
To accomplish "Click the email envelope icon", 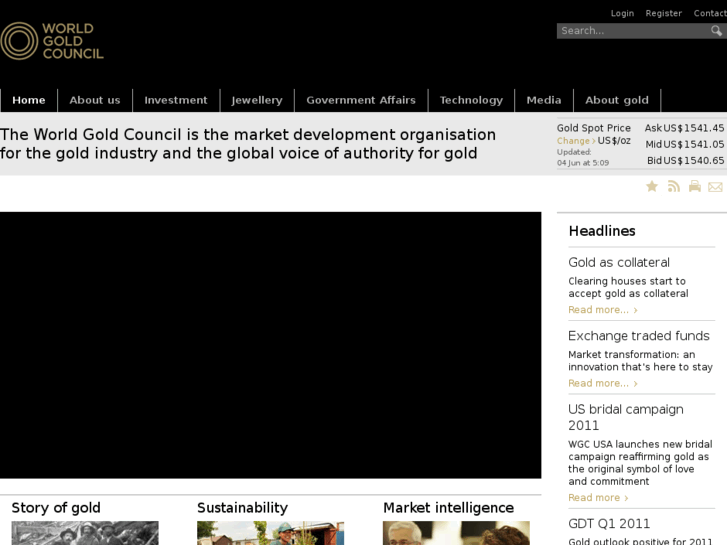I will 715,187.
